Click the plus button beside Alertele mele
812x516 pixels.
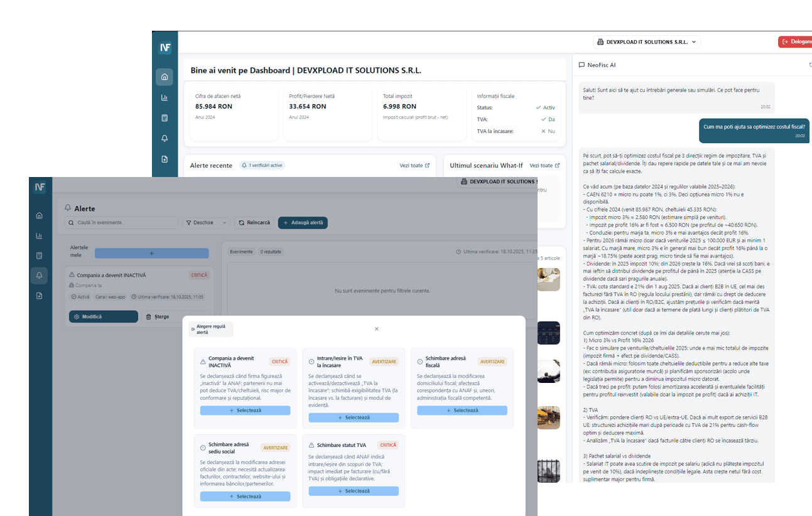[151, 253]
